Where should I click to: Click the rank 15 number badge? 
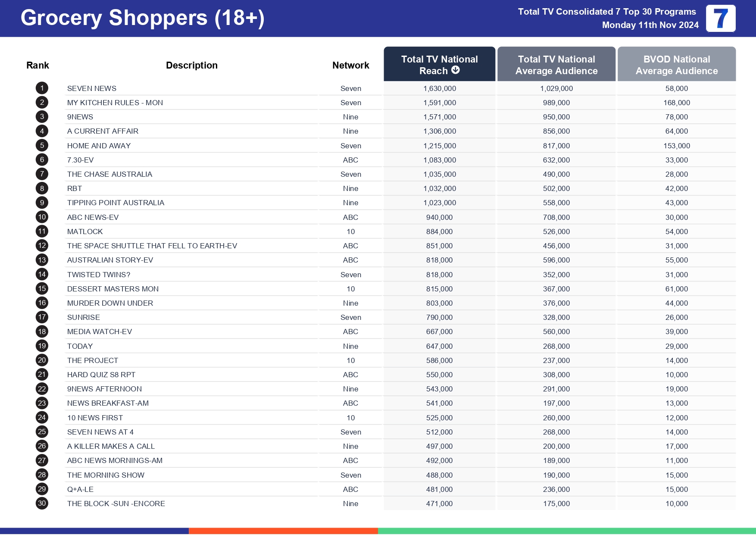coord(42,289)
